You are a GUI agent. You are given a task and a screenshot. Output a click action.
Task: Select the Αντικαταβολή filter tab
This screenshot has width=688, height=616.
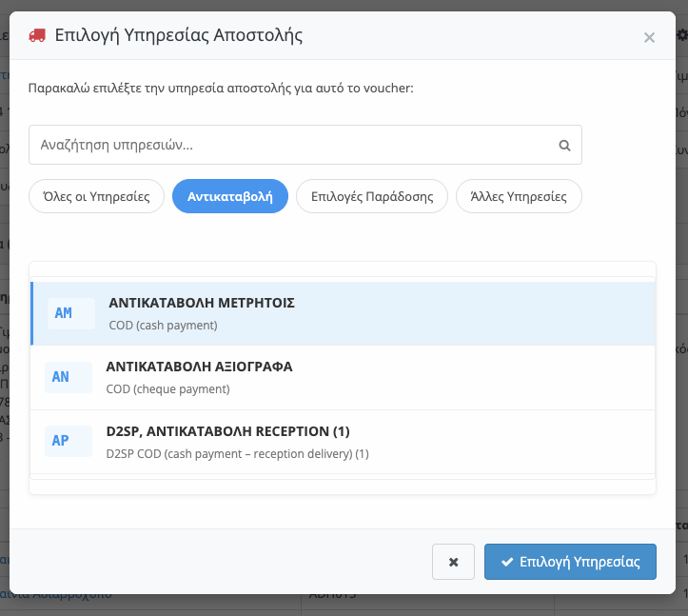point(230,196)
